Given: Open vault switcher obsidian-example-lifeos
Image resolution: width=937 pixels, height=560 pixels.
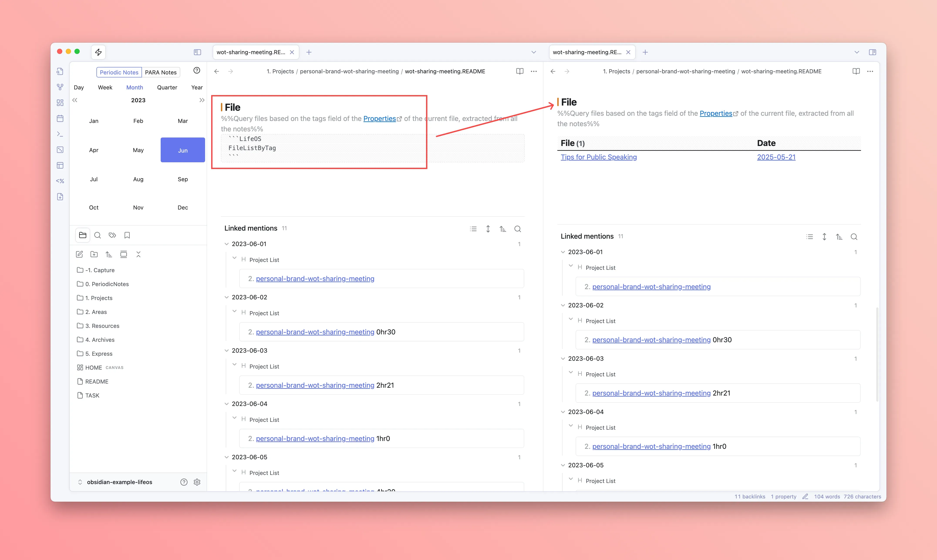Looking at the screenshot, I should click(x=119, y=482).
